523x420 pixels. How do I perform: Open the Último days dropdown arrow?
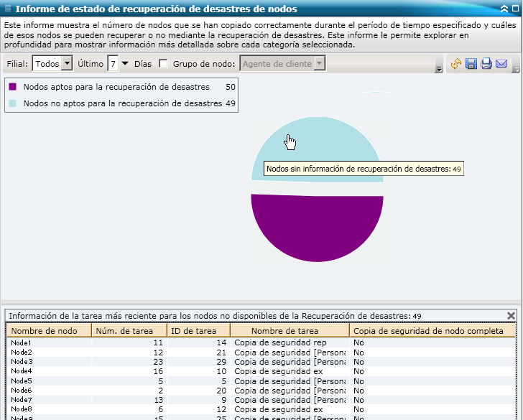click(125, 64)
